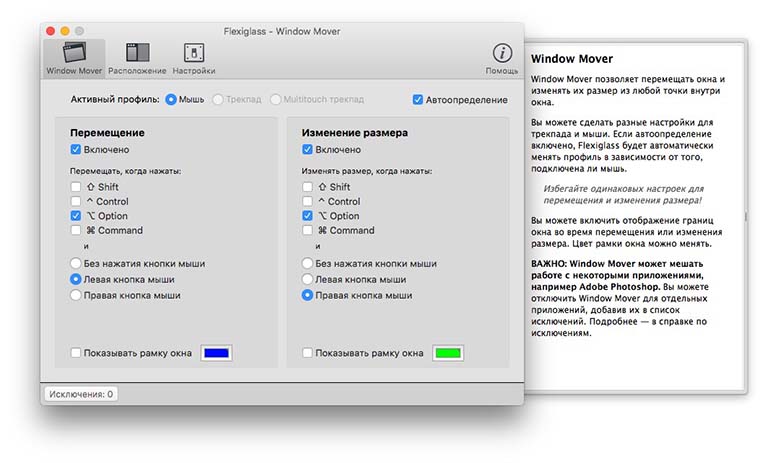Click the Активный профиль label
Viewport: 760px width, 463px height.
[115, 99]
